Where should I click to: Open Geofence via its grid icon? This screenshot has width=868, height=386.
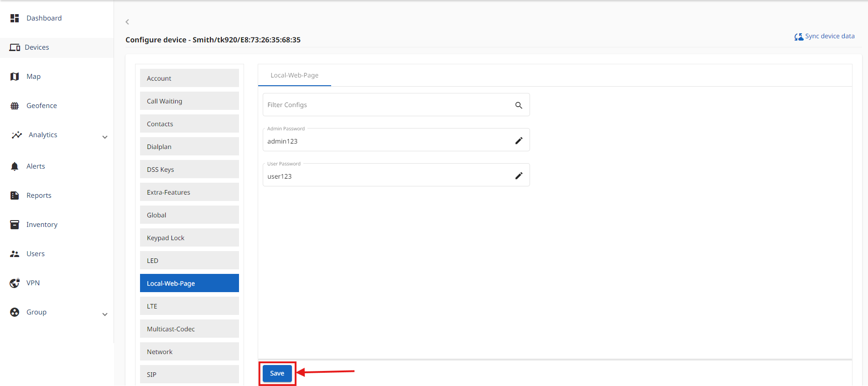[x=15, y=106]
